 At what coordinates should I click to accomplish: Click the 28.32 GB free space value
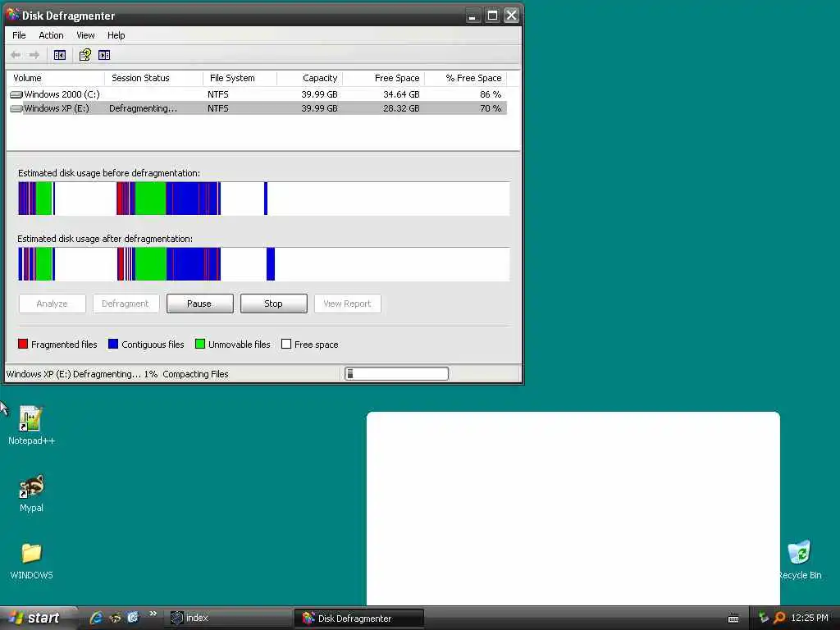(x=401, y=108)
